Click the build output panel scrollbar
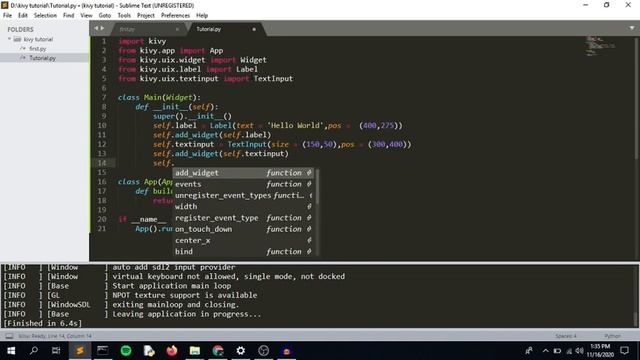The image size is (640, 360). click(635, 319)
